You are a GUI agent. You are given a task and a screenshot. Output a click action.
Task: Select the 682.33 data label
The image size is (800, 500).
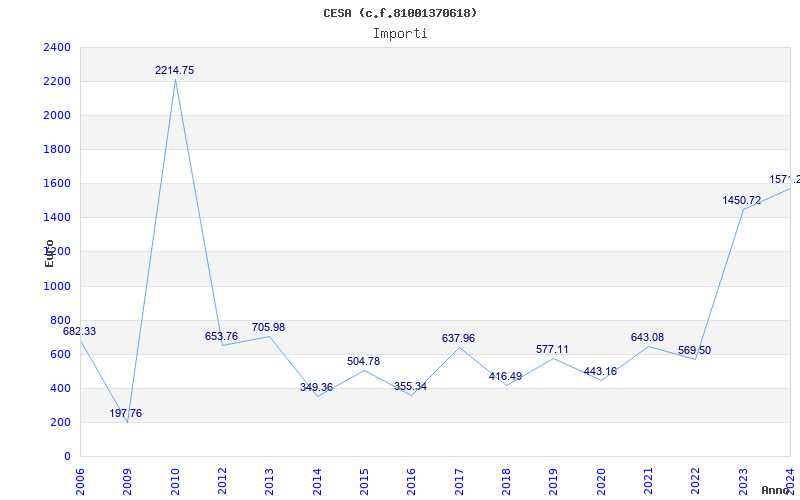point(79,331)
